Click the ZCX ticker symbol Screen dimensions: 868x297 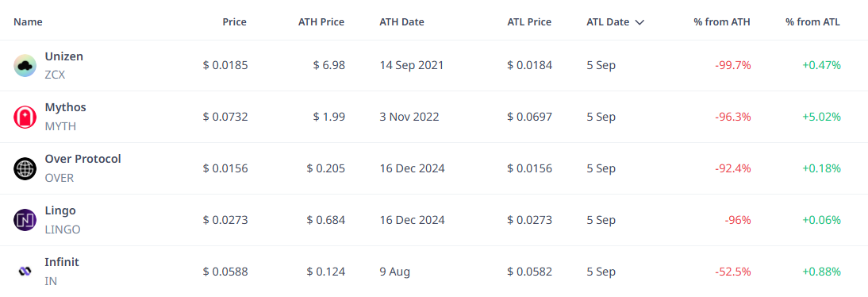coord(55,75)
